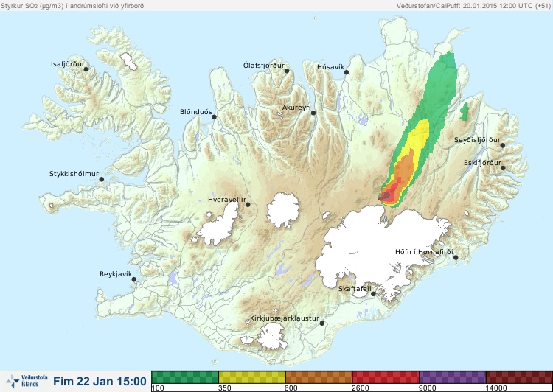Click the 'Seyðisfjörður' label text
This screenshot has height=392, width=553.
[477, 140]
